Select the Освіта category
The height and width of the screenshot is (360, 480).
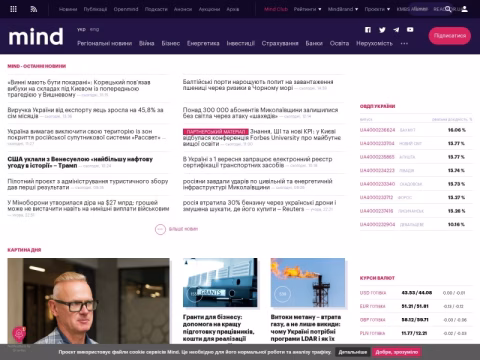tap(339, 43)
